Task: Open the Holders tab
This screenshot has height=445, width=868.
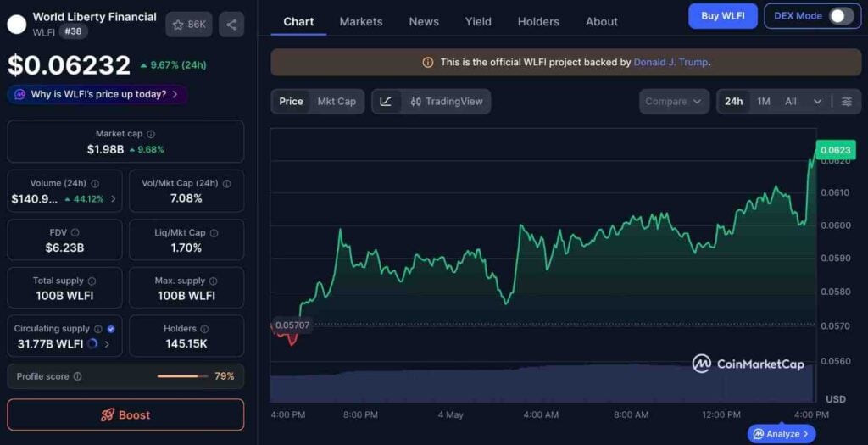Action: (538, 21)
